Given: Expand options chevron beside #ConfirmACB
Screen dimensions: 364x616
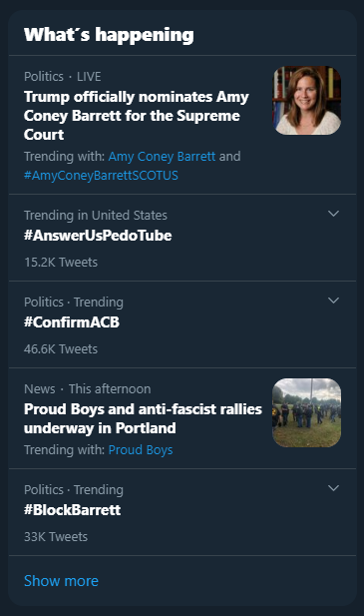Looking at the screenshot, I should tap(333, 301).
